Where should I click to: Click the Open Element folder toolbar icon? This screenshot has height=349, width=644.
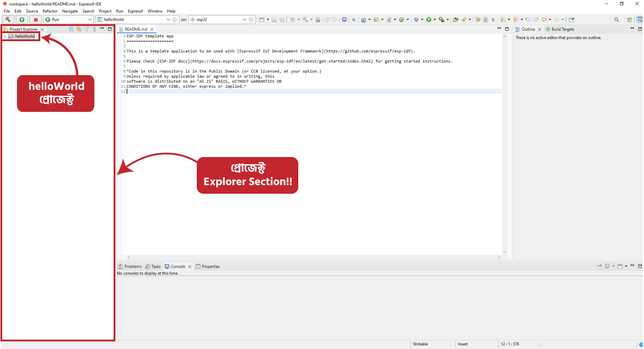coord(455,20)
